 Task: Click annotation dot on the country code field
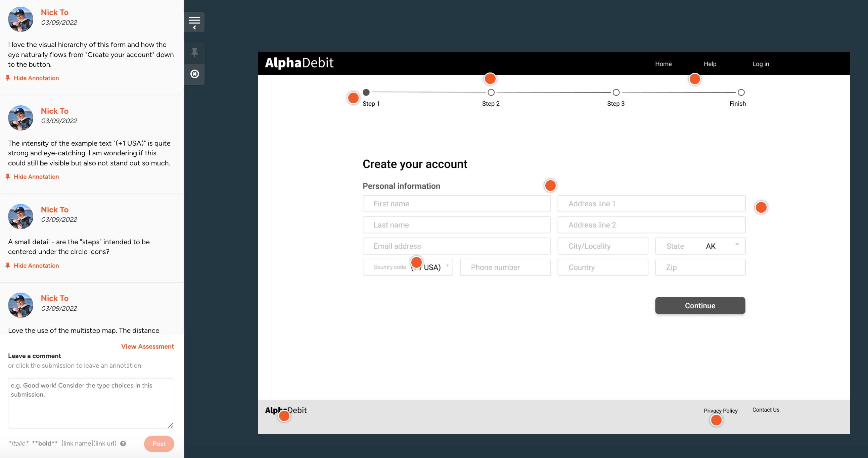pos(416,262)
